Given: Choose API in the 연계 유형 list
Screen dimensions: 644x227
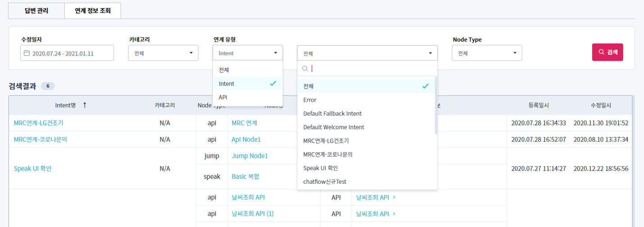Looking at the screenshot, I should click(x=223, y=97).
